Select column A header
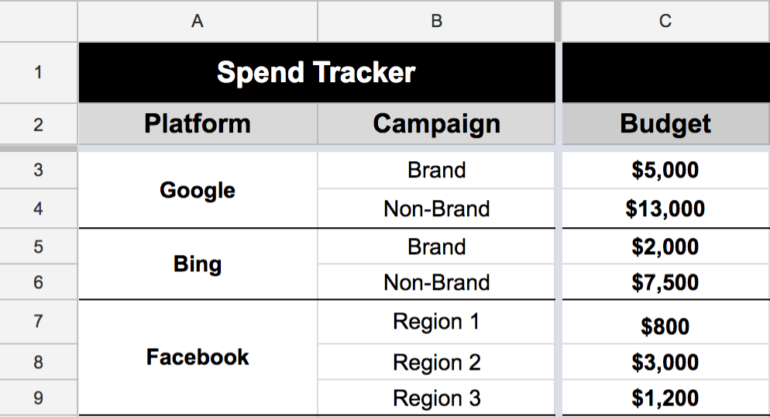The width and height of the screenshot is (770, 417). point(197,21)
